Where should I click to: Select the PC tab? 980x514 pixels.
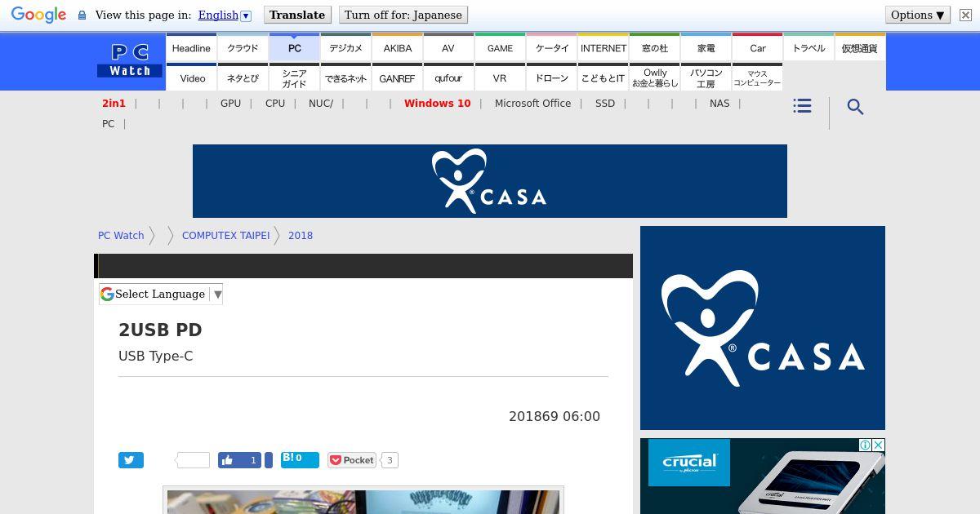click(295, 48)
